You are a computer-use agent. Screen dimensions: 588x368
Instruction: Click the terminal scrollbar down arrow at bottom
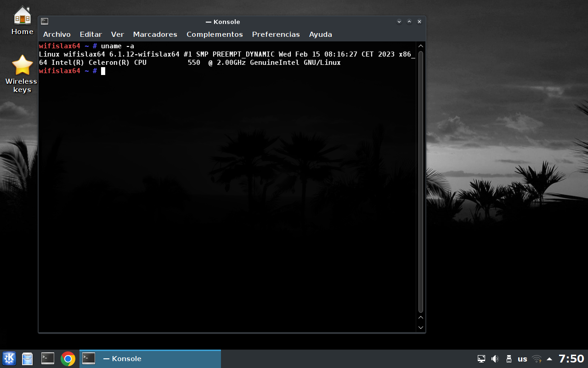[421, 328]
